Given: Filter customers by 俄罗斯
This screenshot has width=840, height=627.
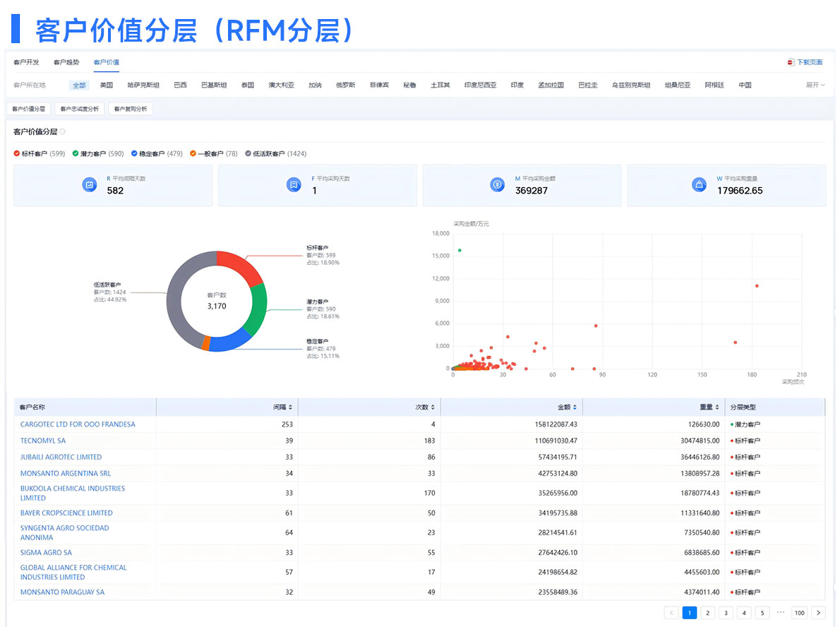Looking at the screenshot, I should [346, 85].
